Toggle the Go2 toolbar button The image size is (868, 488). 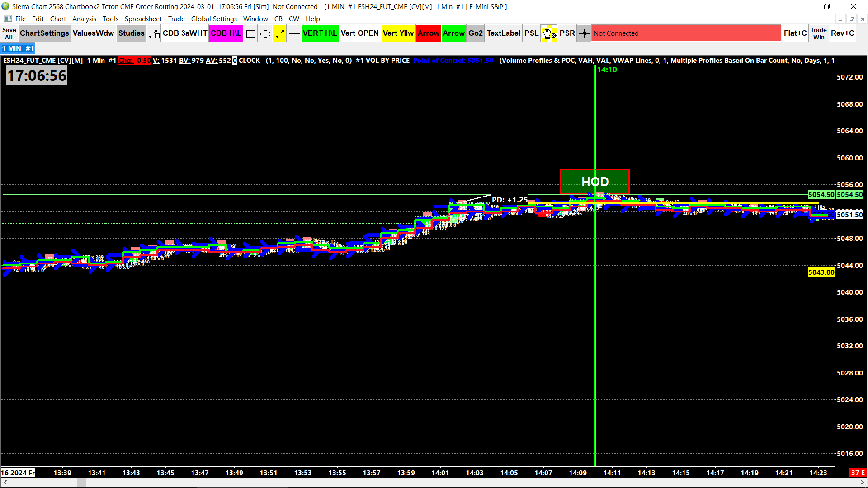click(475, 33)
